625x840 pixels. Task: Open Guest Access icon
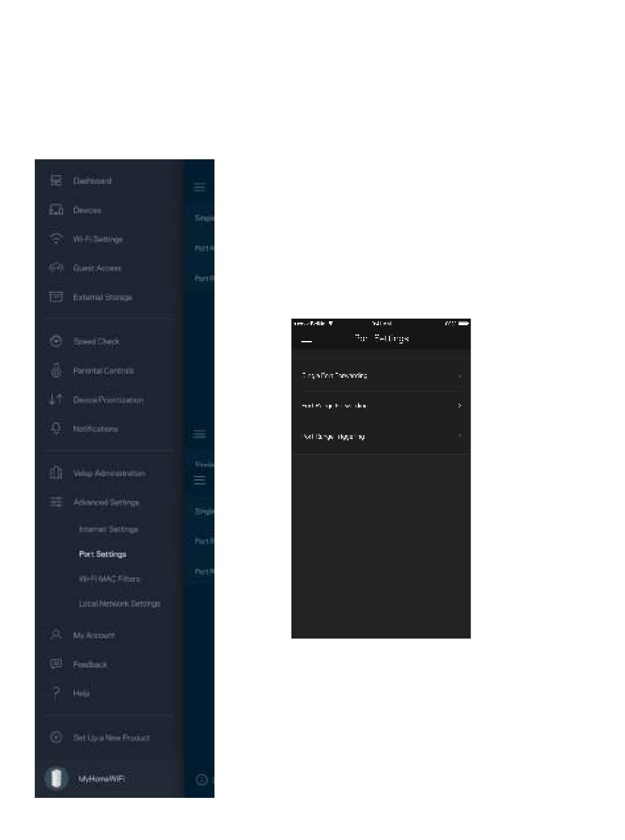[56, 268]
